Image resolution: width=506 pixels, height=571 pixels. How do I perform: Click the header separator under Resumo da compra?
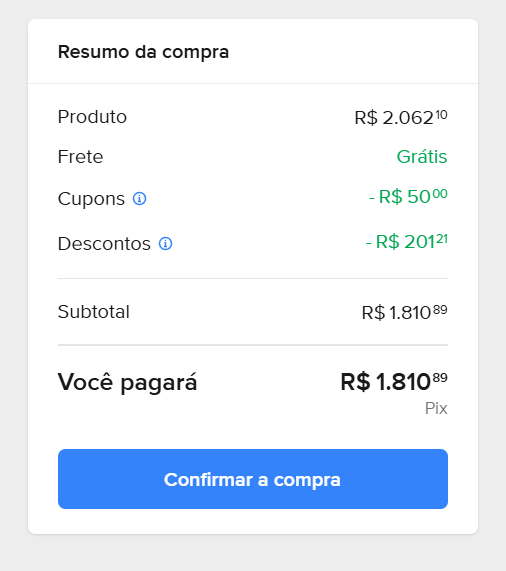pyautogui.click(x=253, y=83)
